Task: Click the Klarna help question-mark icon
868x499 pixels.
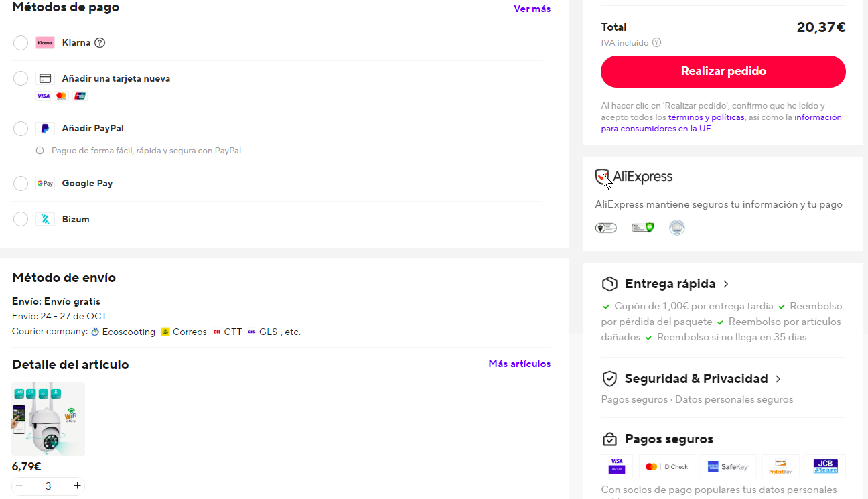Action: click(x=100, y=43)
